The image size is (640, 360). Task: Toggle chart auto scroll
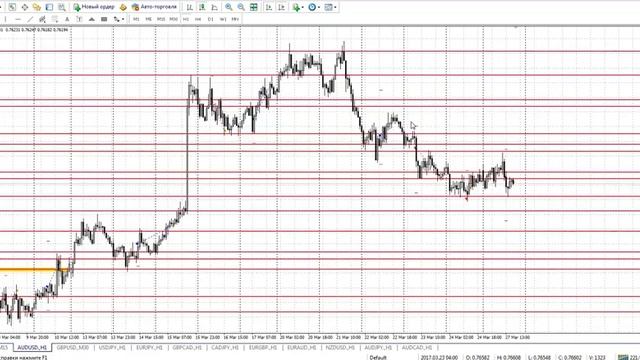(x=269, y=7)
